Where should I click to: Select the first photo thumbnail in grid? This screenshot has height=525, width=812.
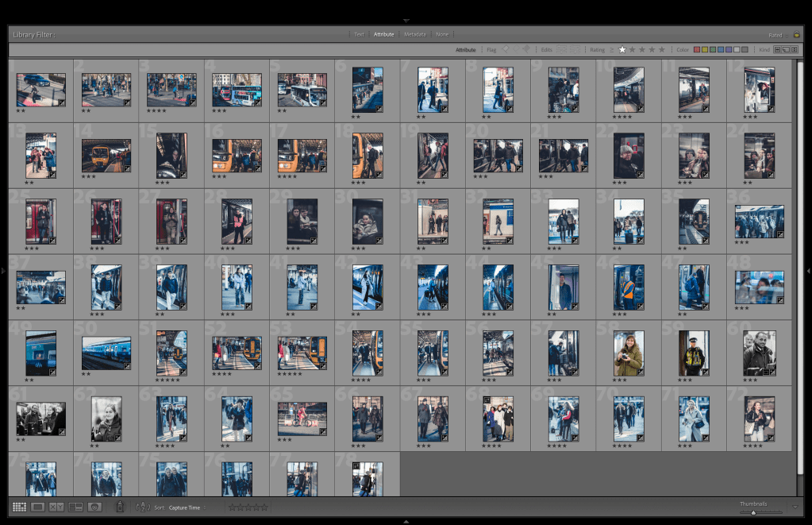click(41, 91)
